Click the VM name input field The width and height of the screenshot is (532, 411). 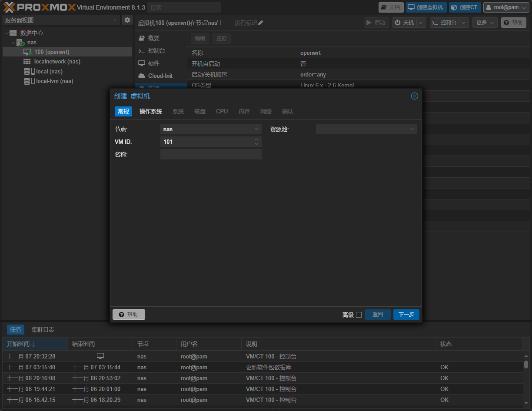(x=211, y=154)
